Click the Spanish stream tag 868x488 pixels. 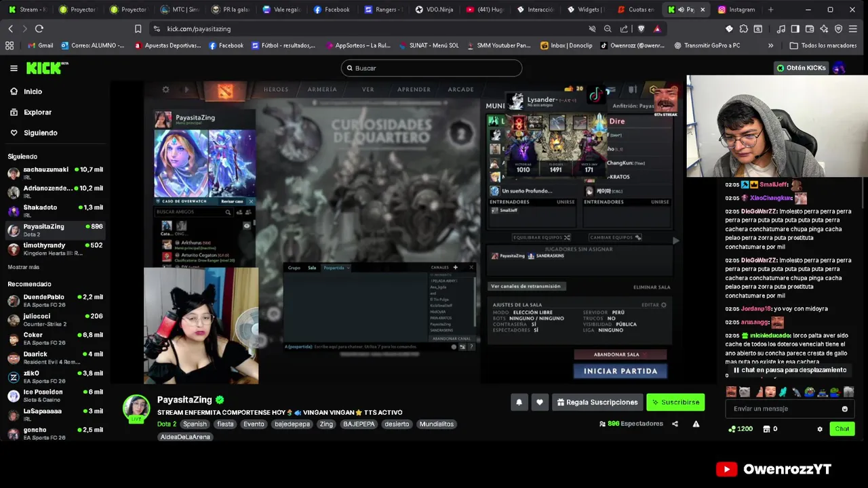tap(195, 424)
